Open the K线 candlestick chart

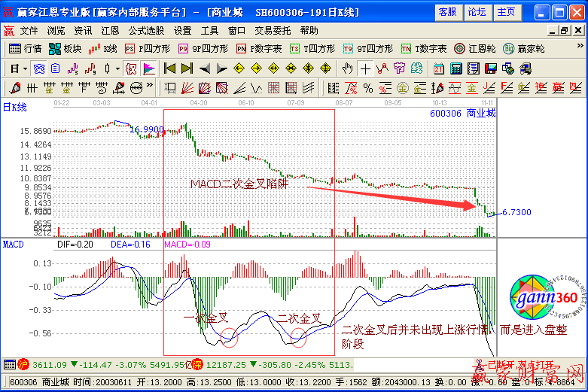click(x=103, y=48)
